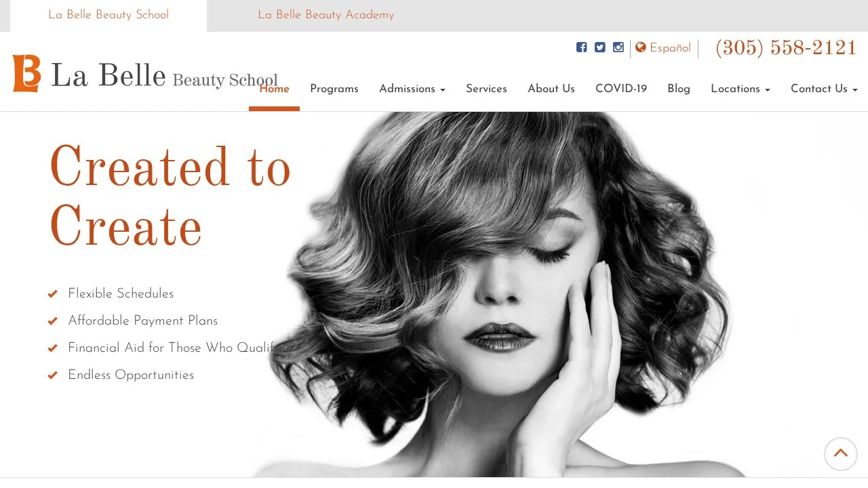The image size is (868, 488).
Task: Open the Twitter social icon
Action: click(599, 47)
